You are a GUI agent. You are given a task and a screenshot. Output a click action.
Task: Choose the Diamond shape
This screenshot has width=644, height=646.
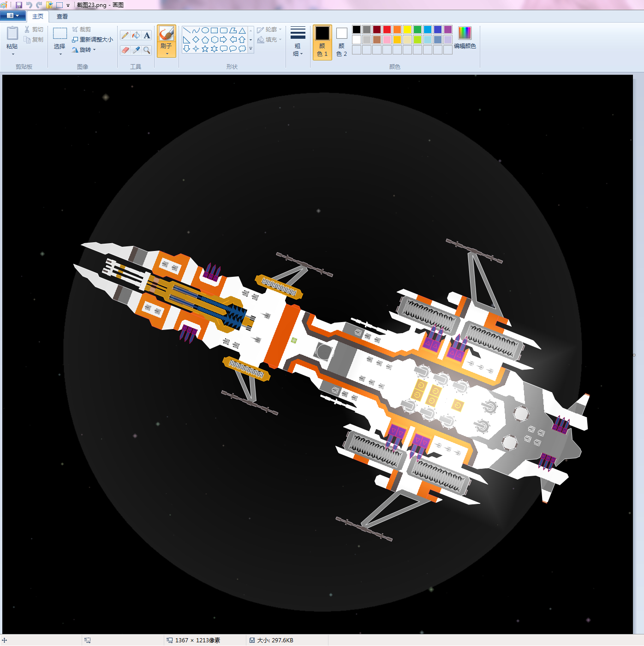pos(196,40)
